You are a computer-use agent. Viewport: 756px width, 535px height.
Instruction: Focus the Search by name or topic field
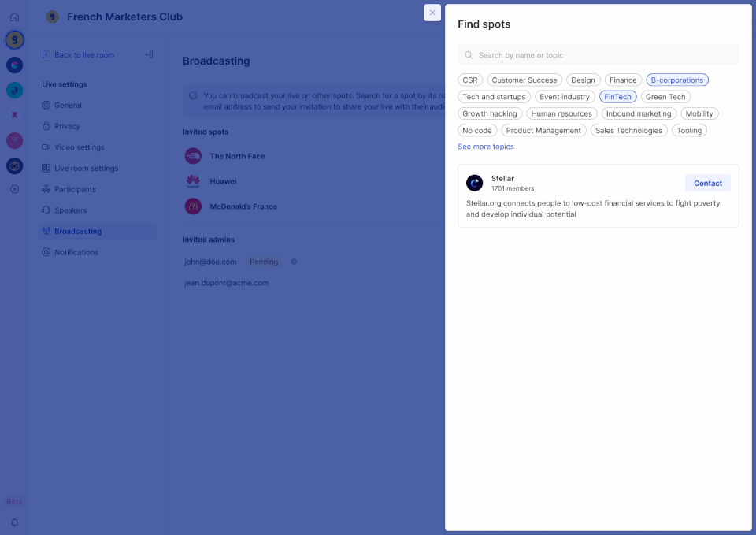[x=598, y=55]
